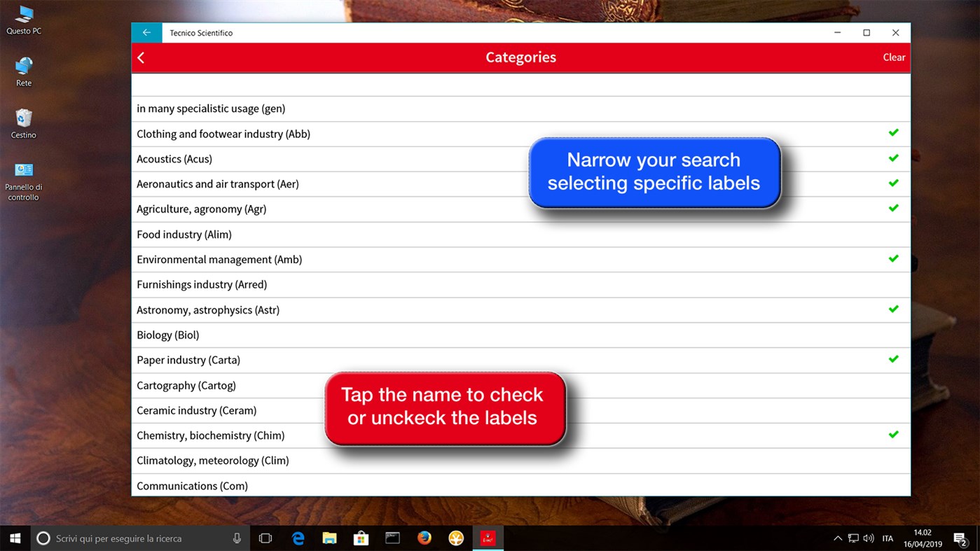Open Task View from the taskbar
Screen dimensions: 980x551
coord(265,538)
